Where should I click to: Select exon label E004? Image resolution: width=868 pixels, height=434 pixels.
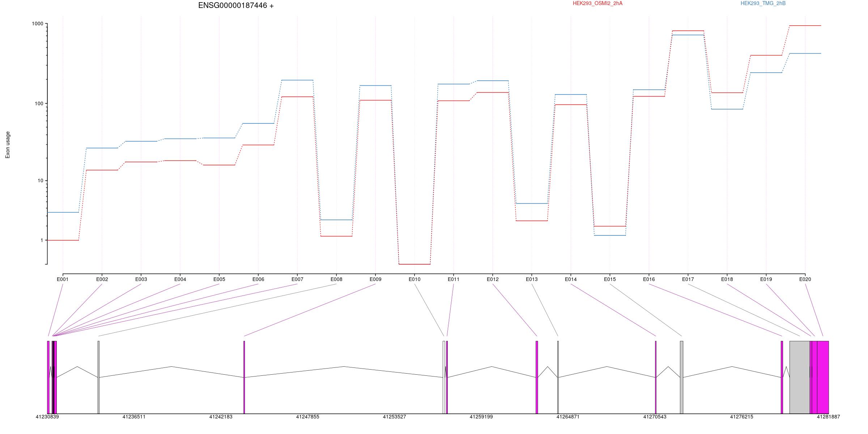180,279
